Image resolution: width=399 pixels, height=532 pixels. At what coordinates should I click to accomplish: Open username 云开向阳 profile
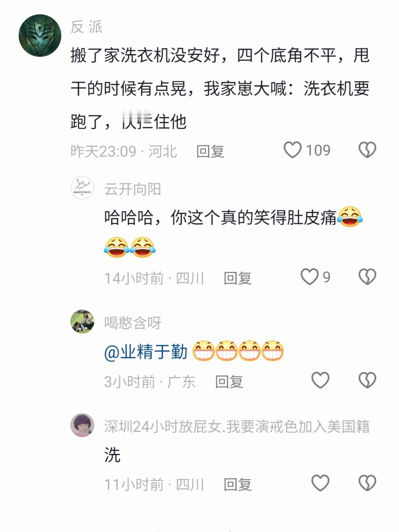click(133, 189)
